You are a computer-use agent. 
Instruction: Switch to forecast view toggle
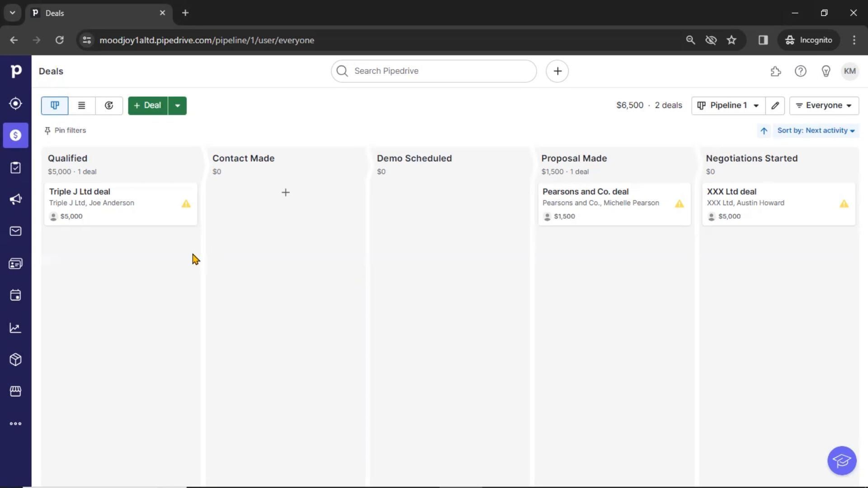pyautogui.click(x=109, y=105)
